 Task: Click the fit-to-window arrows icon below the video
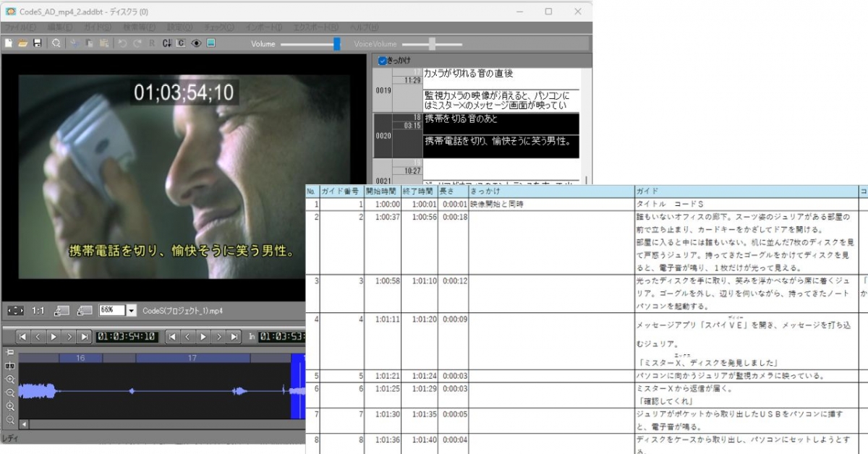point(15,310)
